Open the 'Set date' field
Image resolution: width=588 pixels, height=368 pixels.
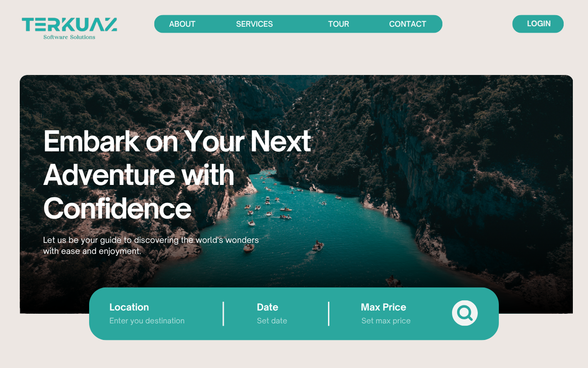(x=272, y=321)
